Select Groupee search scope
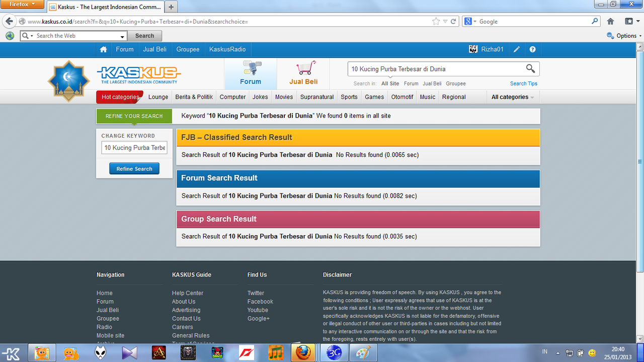The height and width of the screenshot is (362, 644). (x=456, y=83)
